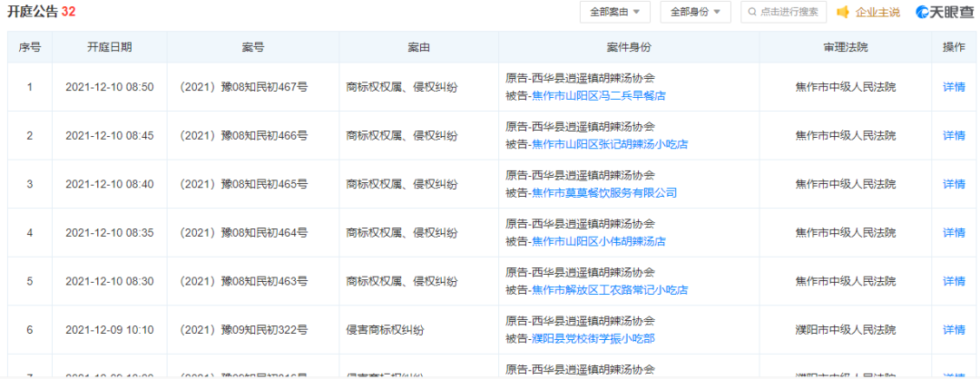Open defendant link 焦作市山阳区冯二兵早餐店
The width and height of the screenshot is (980, 379).
(x=598, y=95)
